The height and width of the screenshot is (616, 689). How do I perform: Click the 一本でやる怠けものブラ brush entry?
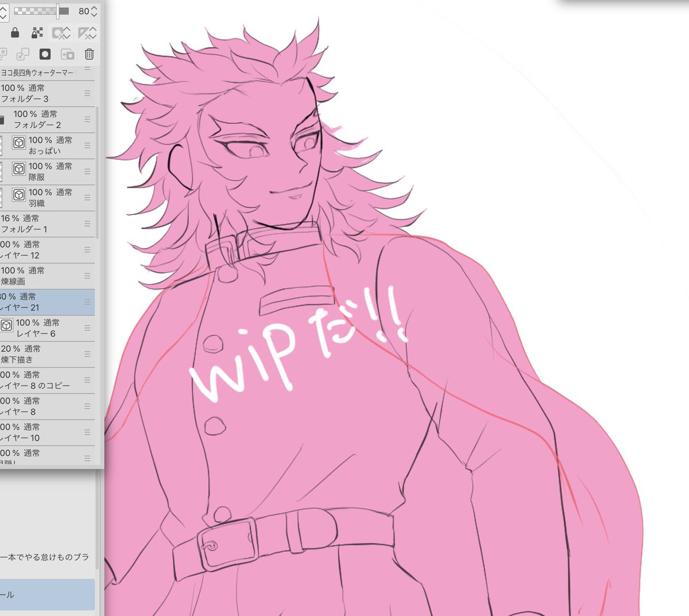pyautogui.click(x=45, y=557)
